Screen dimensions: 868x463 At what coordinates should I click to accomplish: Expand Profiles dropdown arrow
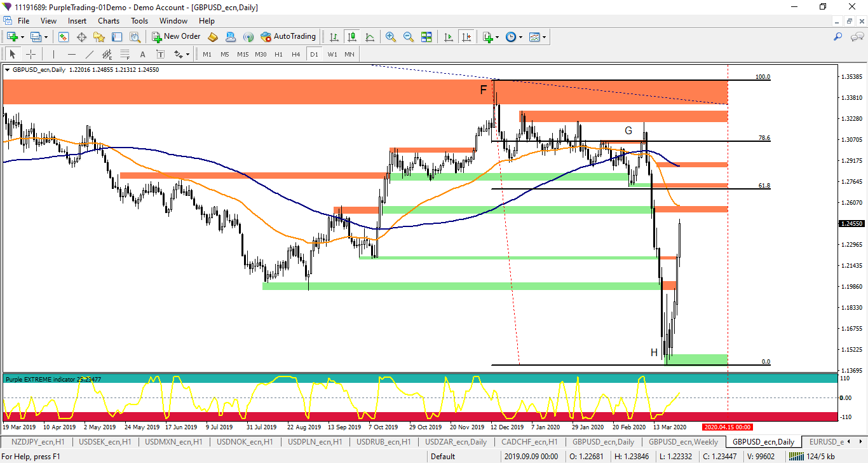pos(46,37)
